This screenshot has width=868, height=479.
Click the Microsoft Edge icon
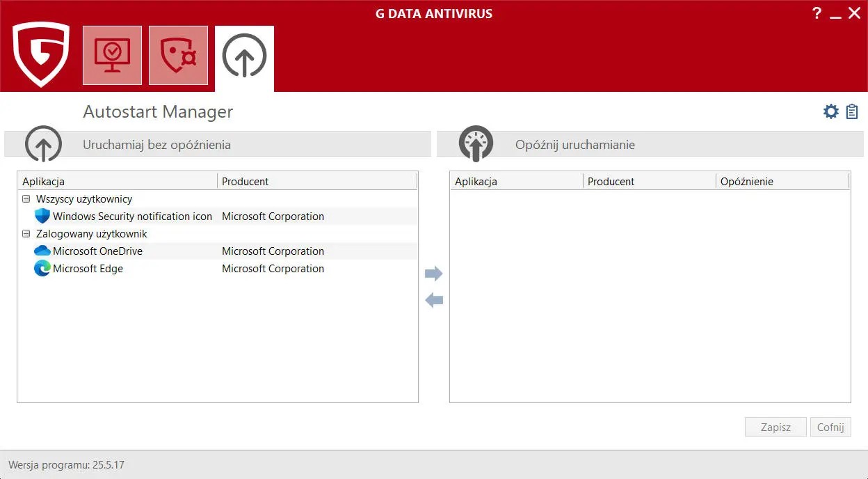pos(42,269)
